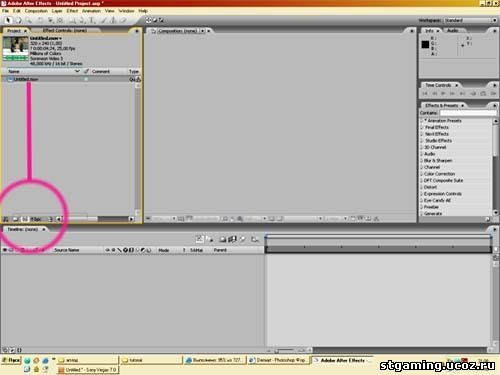Image resolution: width=500 pixels, height=375 pixels.
Task: Switch to the Audio tab
Action: [x=452, y=31]
